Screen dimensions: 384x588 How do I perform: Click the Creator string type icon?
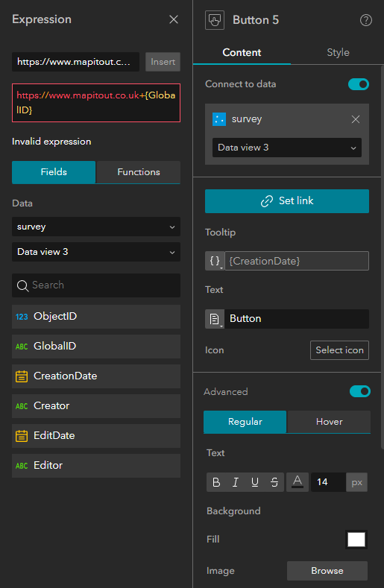pos(22,406)
